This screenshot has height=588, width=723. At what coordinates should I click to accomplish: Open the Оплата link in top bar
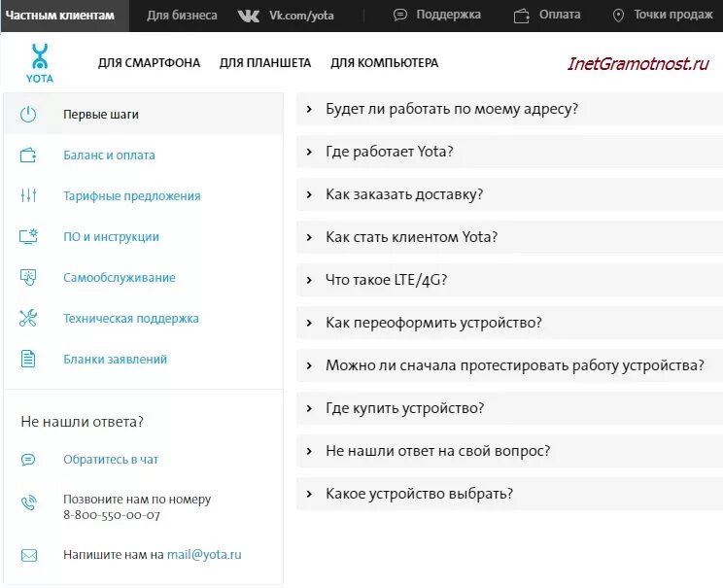(x=560, y=15)
